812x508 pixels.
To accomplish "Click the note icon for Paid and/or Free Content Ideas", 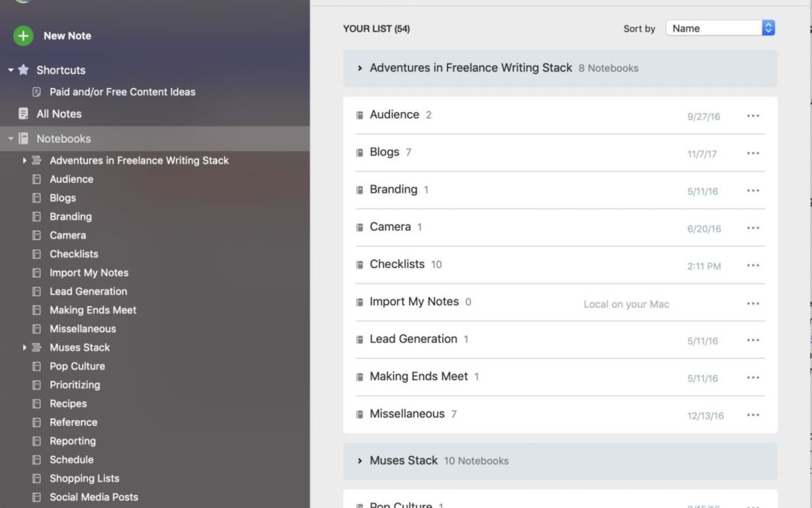I will click(x=37, y=92).
